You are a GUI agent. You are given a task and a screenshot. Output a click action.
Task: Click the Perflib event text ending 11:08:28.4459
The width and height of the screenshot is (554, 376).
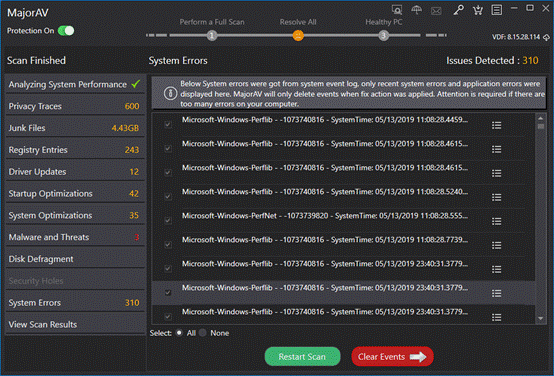pos(325,120)
